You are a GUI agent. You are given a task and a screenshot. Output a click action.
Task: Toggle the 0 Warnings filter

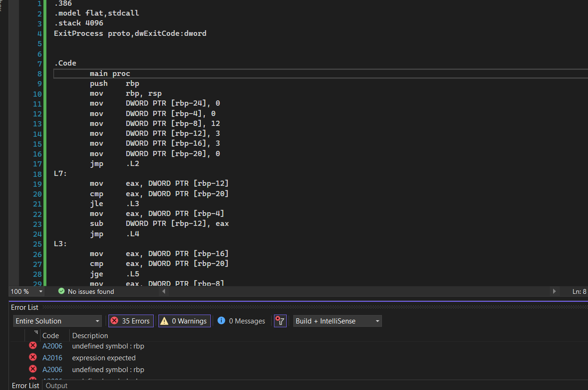(x=184, y=321)
